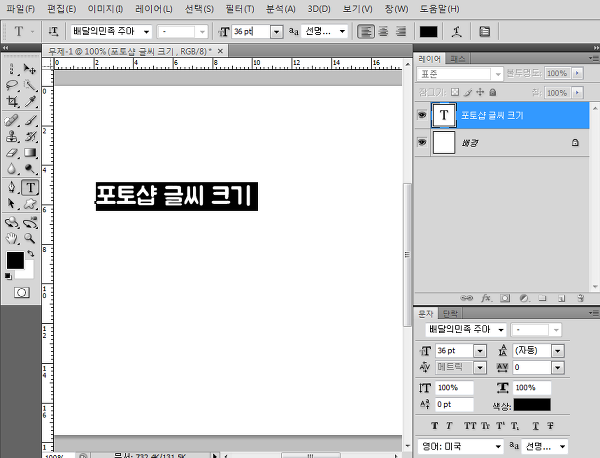The image size is (600, 458).
Task: Create a new layer group
Action: pos(542,298)
